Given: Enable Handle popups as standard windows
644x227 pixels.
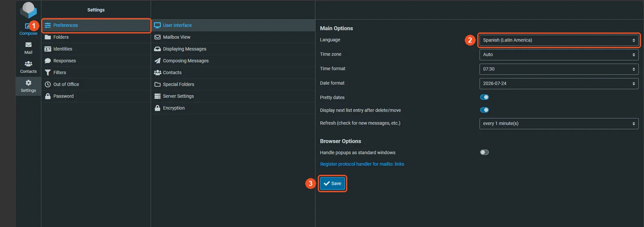Looking at the screenshot, I should click(x=484, y=152).
